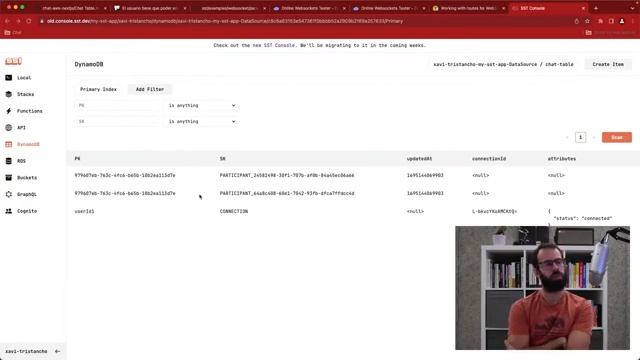This screenshot has width=640, height=360.
Task: Click the SK column header
Action: [222, 158]
